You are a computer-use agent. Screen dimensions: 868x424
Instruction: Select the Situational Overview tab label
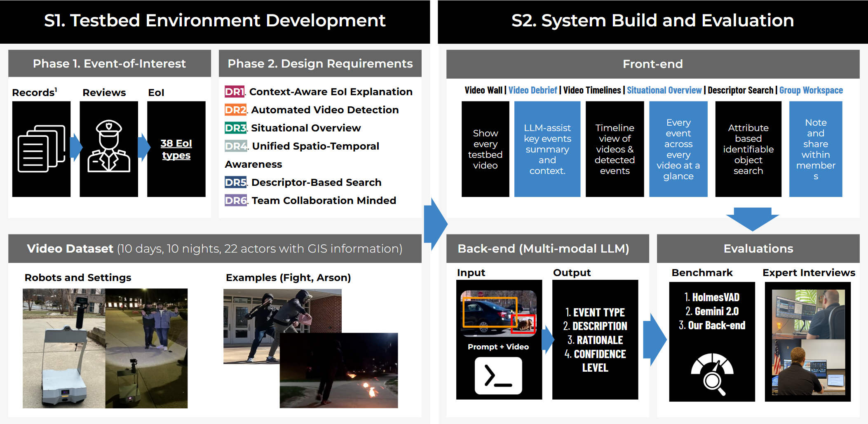tap(664, 90)
